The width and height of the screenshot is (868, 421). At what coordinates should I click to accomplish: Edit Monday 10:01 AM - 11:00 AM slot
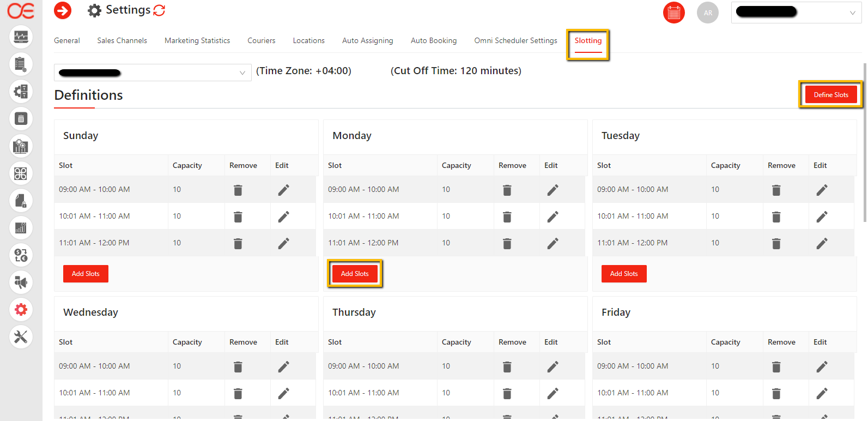[553, 216]
